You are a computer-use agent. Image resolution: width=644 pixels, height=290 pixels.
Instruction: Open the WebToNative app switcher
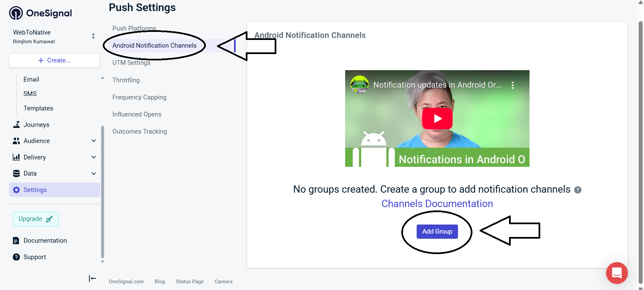(x=93, y=36)
